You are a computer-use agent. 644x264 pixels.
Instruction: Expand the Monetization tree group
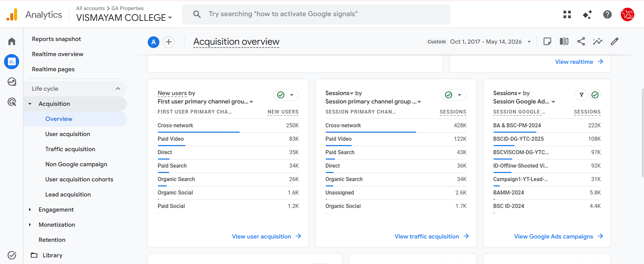(30, 225)
